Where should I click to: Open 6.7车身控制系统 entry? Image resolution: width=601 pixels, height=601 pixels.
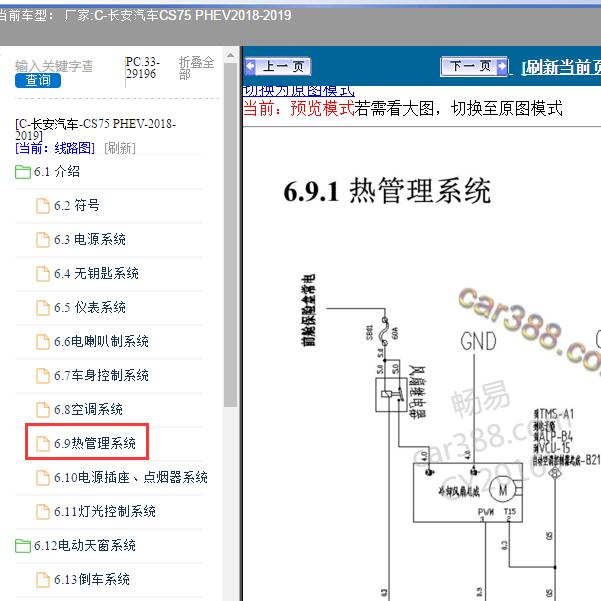(x=101, y=375)
